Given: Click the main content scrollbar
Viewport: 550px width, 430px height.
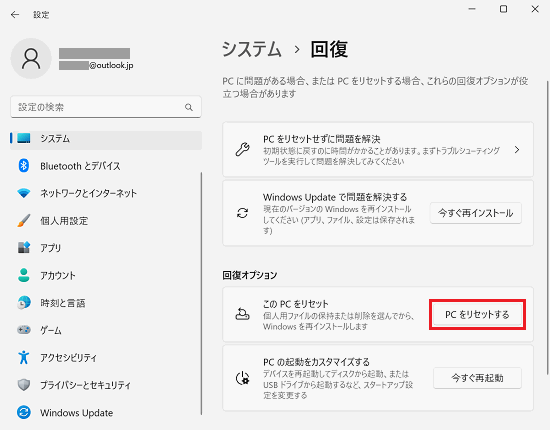Looking at the screenshot, I should tap(547, 228).
